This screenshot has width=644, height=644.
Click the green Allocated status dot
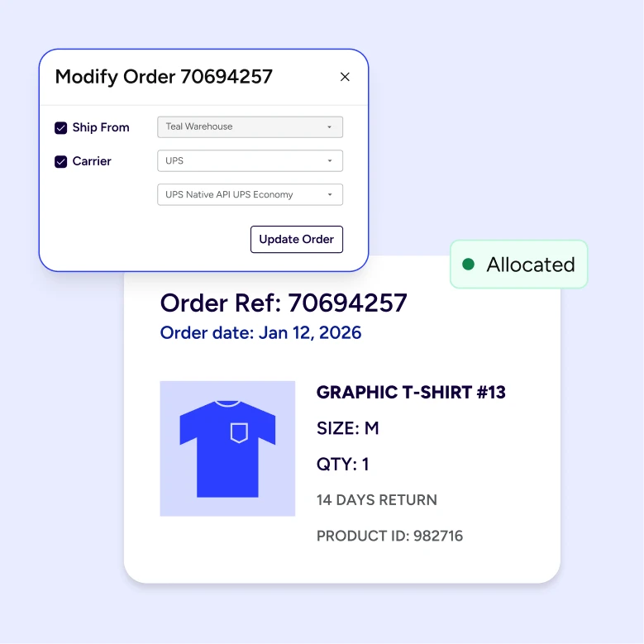pos(468,264)
